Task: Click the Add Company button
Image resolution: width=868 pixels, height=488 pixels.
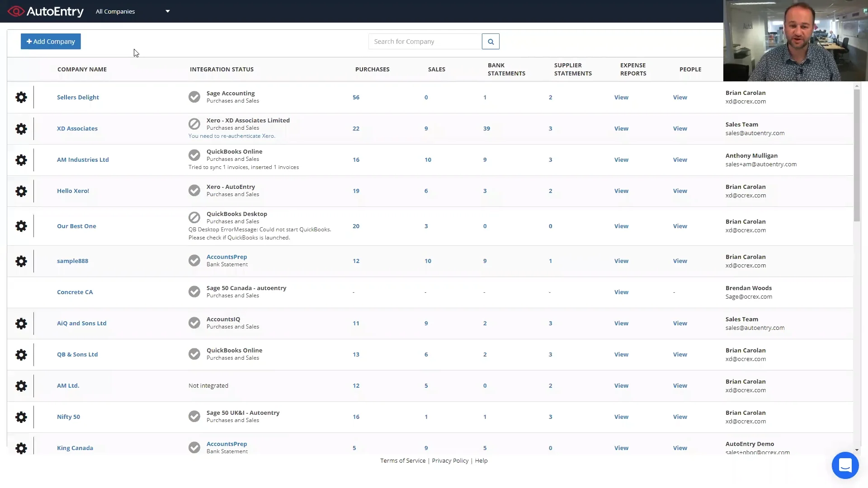Action: point(51,42)
